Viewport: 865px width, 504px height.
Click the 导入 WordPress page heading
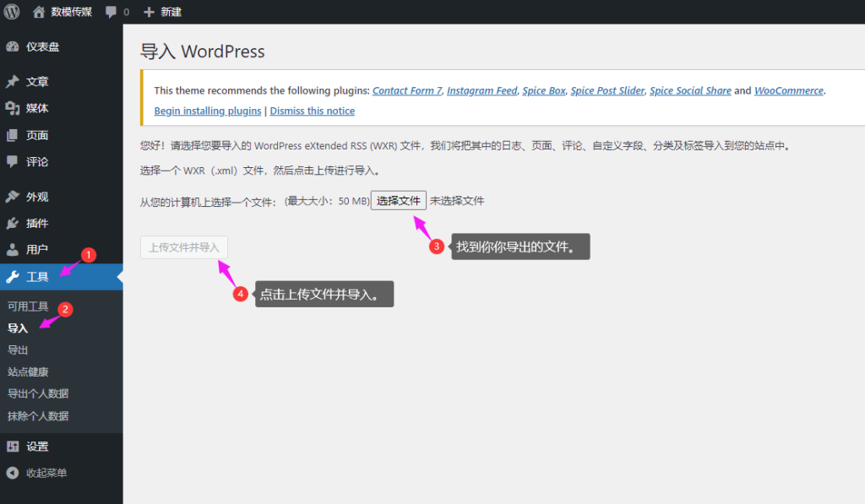203,51
